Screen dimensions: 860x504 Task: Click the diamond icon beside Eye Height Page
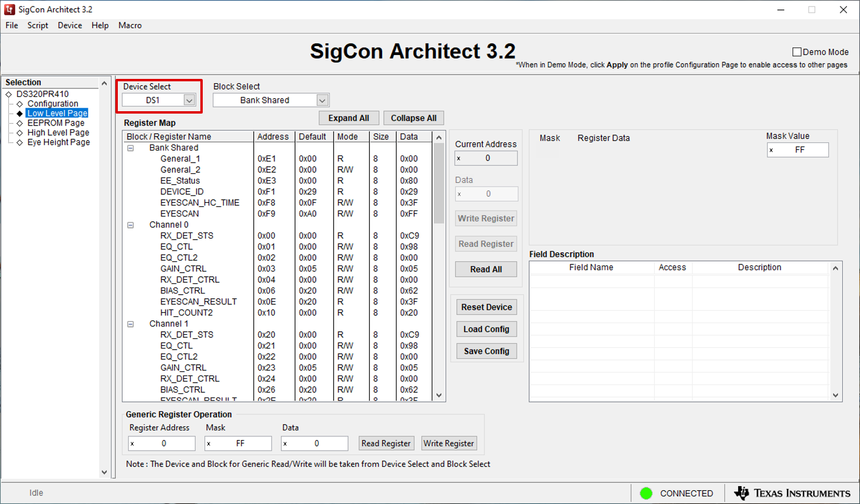(x=20, y=142)
